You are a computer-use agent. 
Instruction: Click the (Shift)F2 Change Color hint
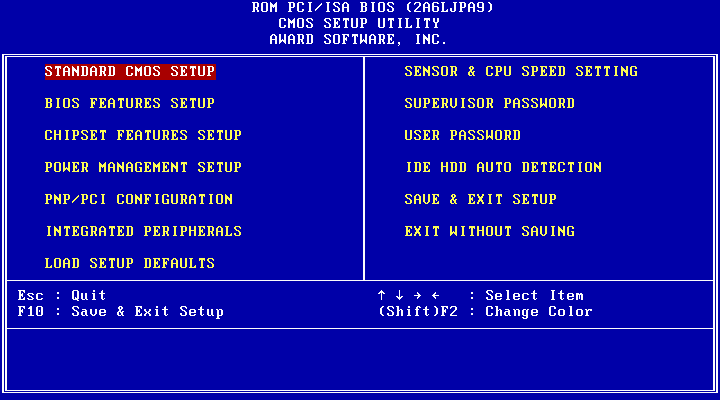[x=485, y=311]
